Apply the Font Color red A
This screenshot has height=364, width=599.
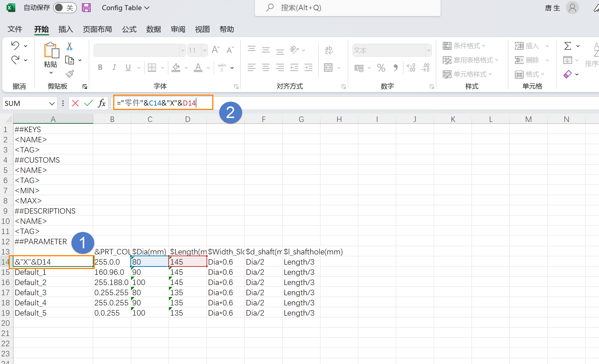click(198, 67)
